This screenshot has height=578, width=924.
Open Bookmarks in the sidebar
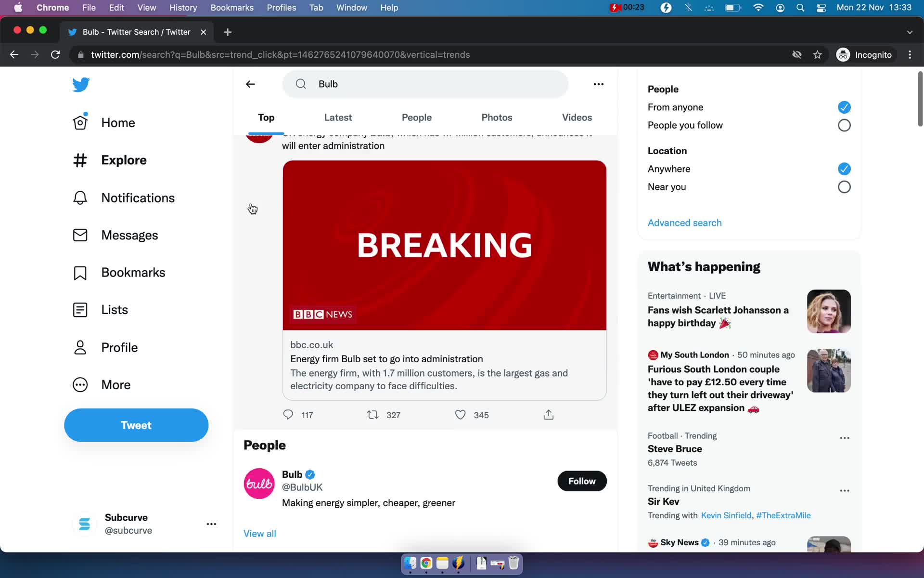click(119, 273)
